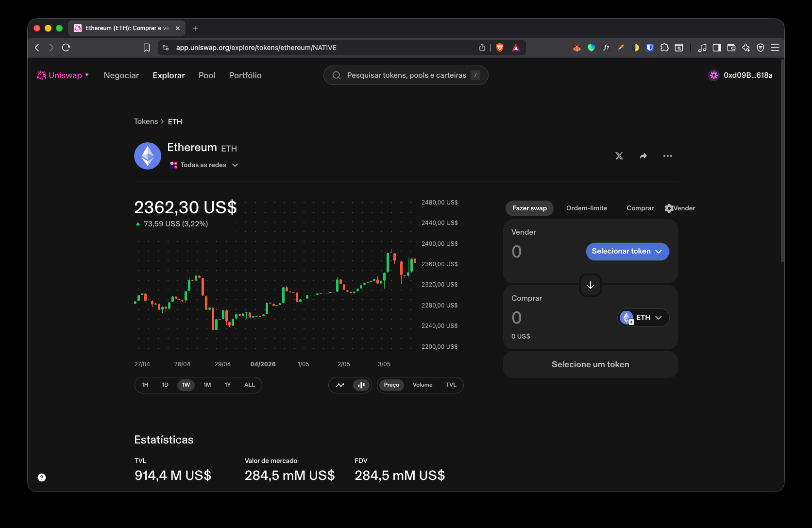812x528 pixels.
Task: Select the Ordem-limite tab
Action: (x=587, y=208)
